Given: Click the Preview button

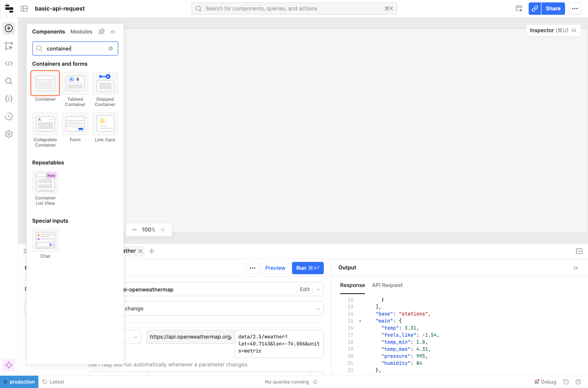Looking at the screenshot, I should 275,268.
